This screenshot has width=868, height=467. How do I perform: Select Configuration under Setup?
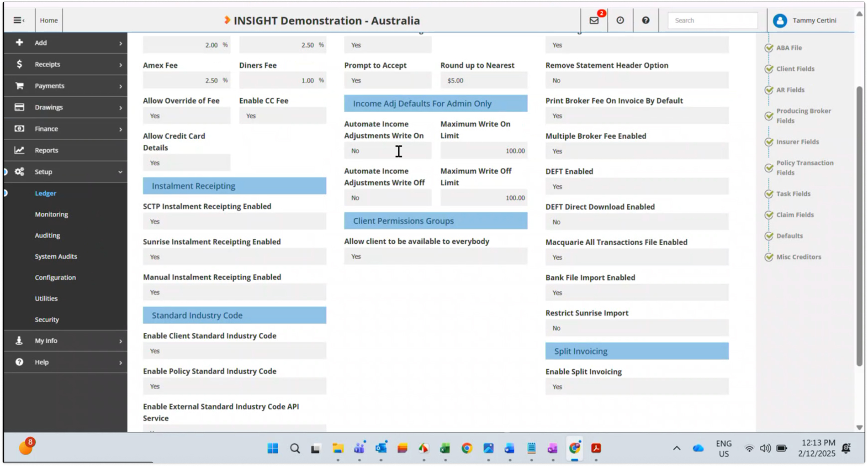[x=55, y=277]
